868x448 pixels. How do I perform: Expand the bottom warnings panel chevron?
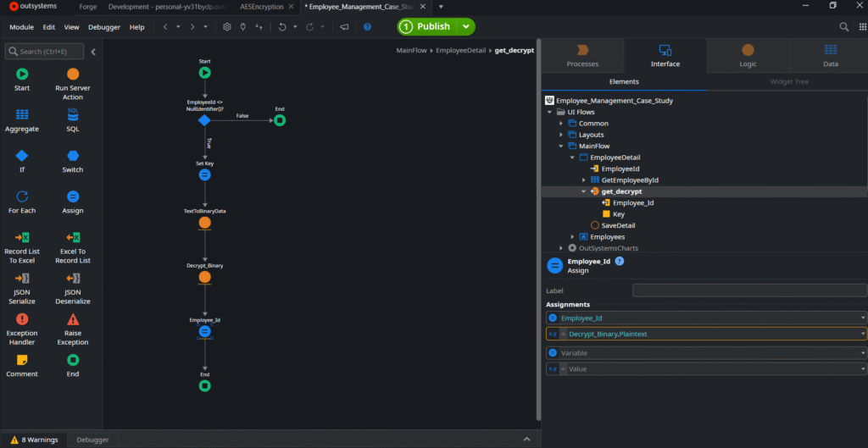point(526,440)
